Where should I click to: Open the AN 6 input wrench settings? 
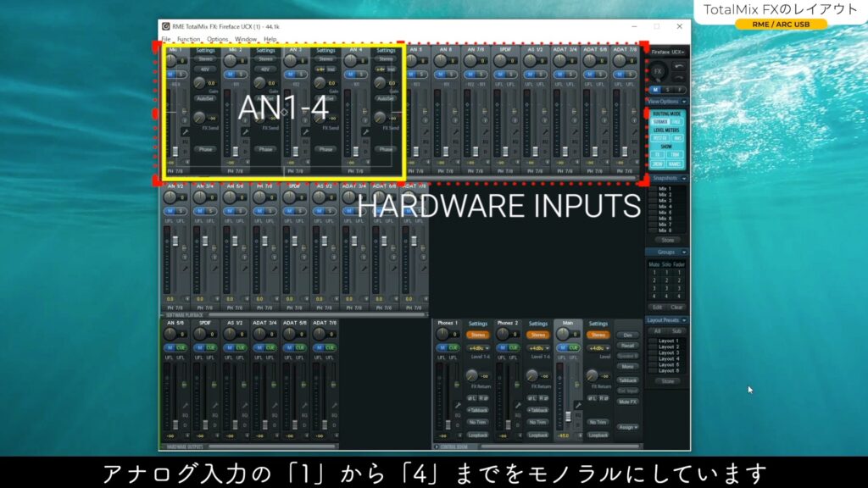click(x=455, y=132)
